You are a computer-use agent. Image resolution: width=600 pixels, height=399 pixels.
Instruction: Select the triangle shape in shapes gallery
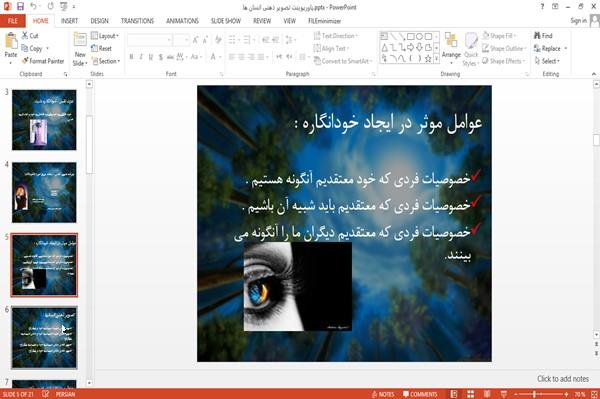coord(385,47)
